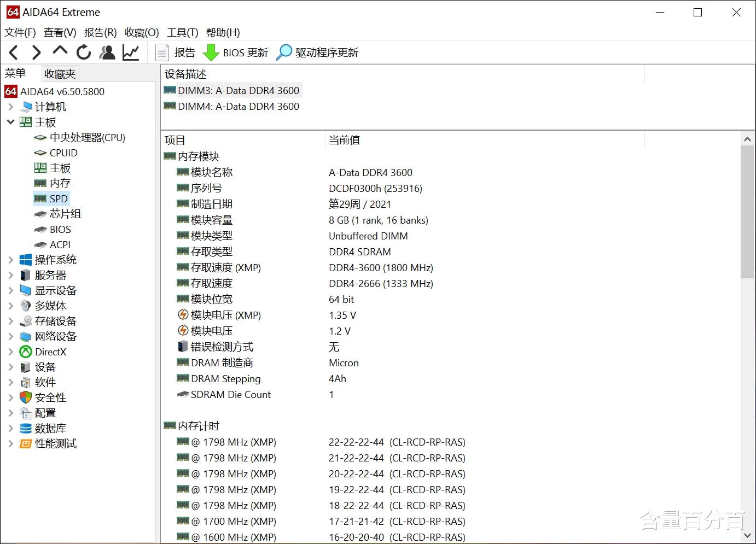
Task: Click the 网络设备 network icon
Action: pyautogui.click(x=26, y=336)
